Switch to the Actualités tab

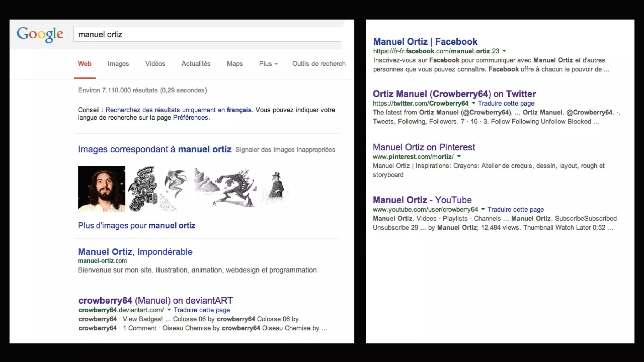pyautogui.click(x=196, y=64)
